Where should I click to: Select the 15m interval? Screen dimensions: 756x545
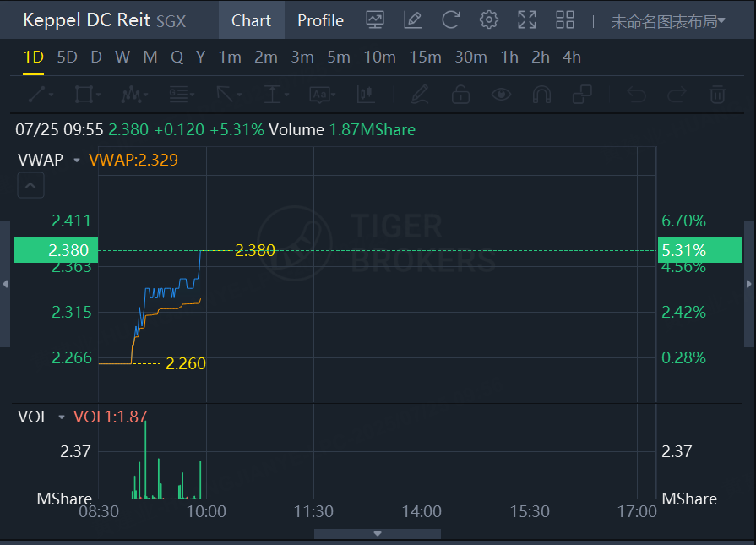coord(425,57)
